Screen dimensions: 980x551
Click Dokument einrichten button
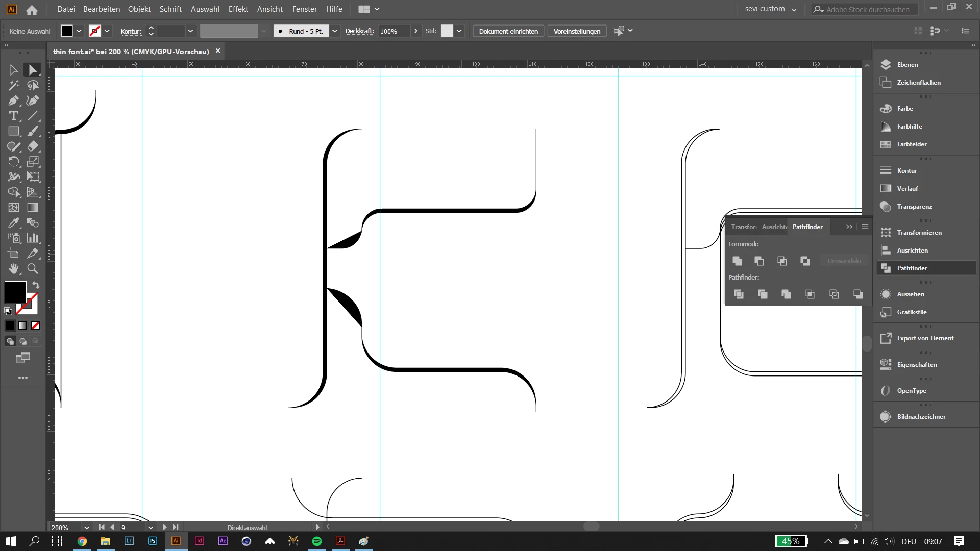point(508,31)
